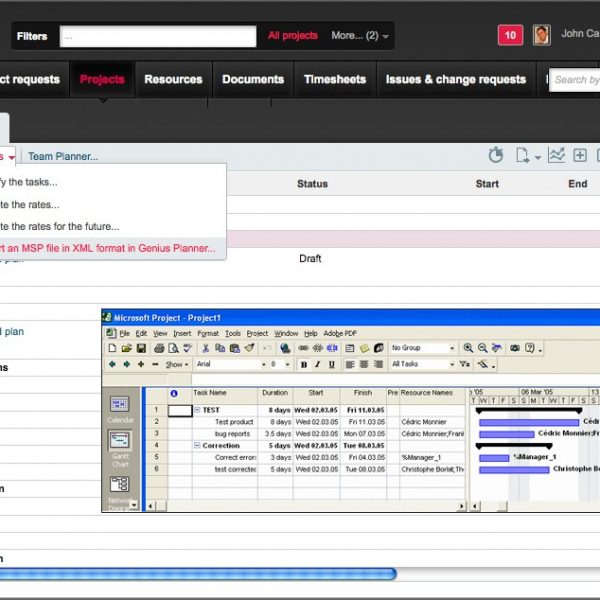Go to the Documents tab

pyautogui.click(x=253, y=79)
